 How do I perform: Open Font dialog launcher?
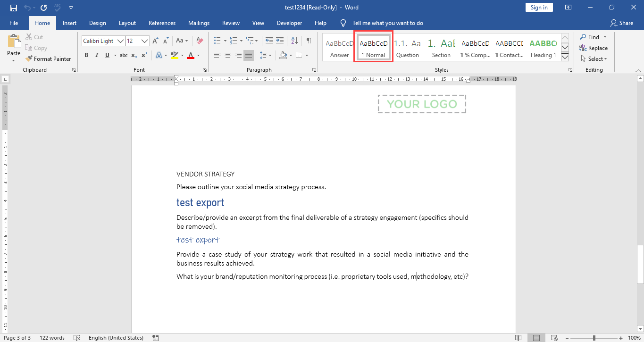click(205, 70)
